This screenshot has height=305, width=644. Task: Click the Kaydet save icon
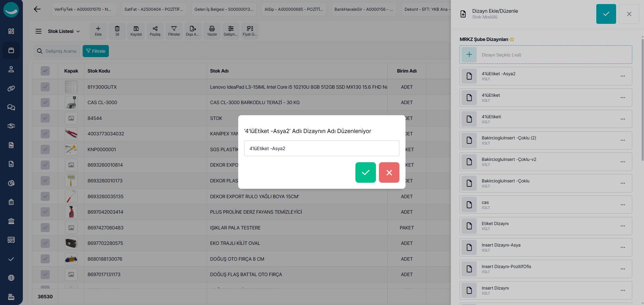pos(136,31)
